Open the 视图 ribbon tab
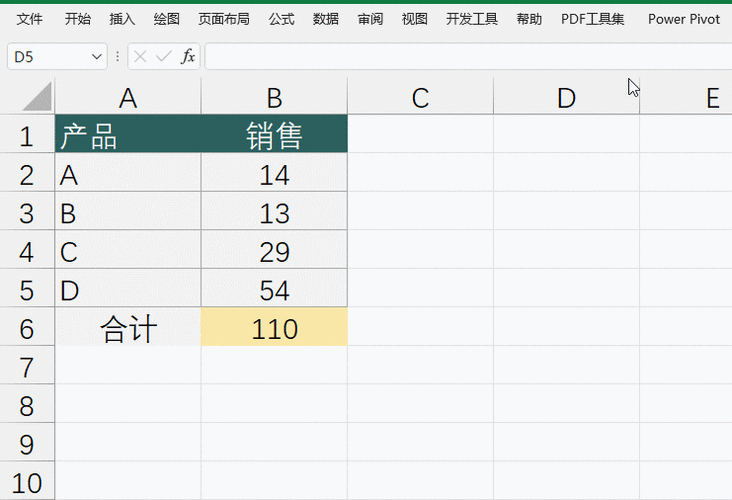 (415, 19)
